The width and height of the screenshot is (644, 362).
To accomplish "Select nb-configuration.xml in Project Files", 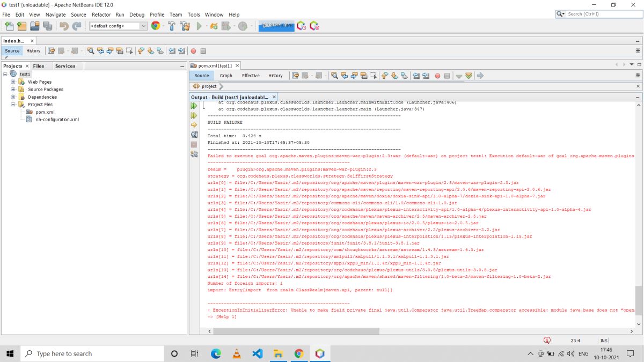I will click(x=57, y=120).
